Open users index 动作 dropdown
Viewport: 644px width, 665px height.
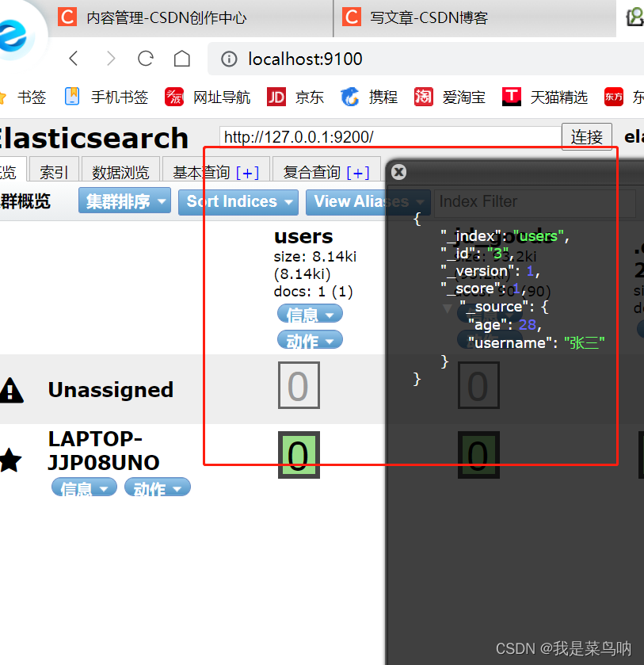(310, 340)
